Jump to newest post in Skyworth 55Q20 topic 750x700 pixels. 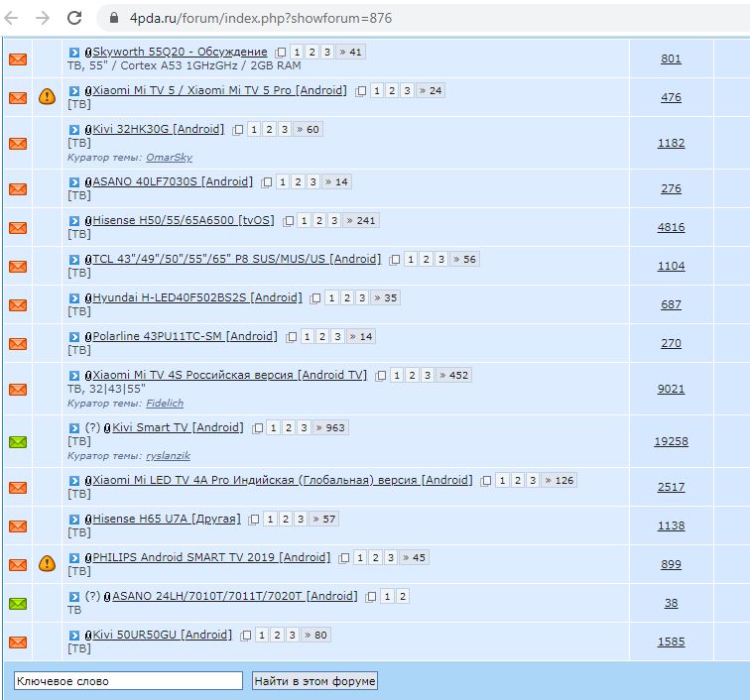(x=74, y=53)
